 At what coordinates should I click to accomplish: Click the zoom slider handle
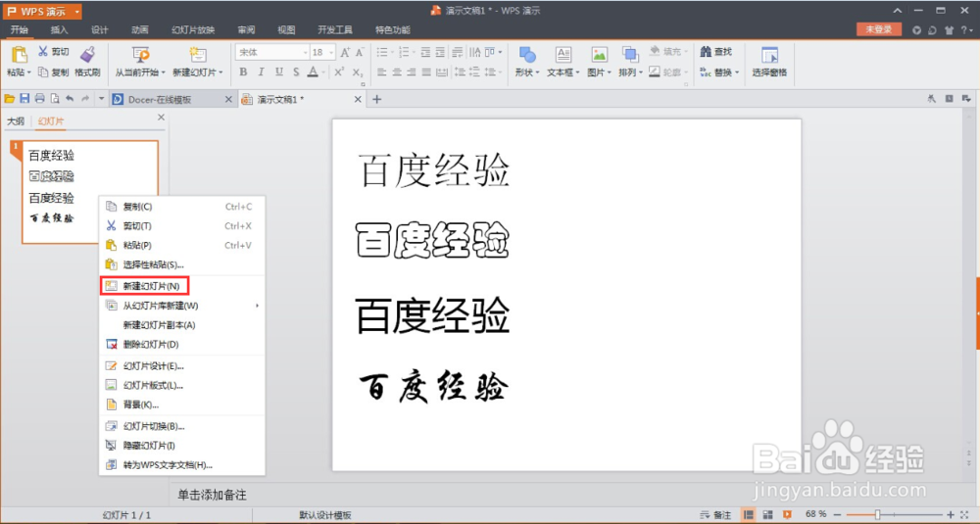(877, 514)
